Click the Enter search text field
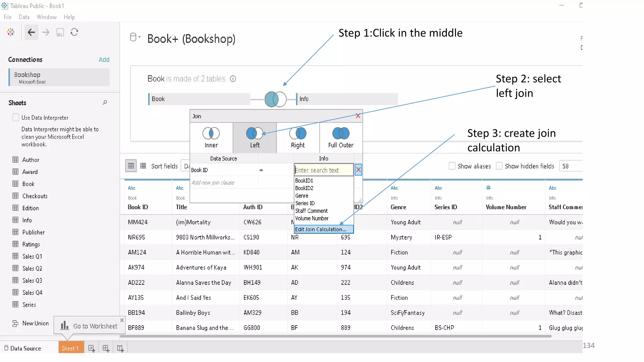The image size is (644, 362). 324,170
